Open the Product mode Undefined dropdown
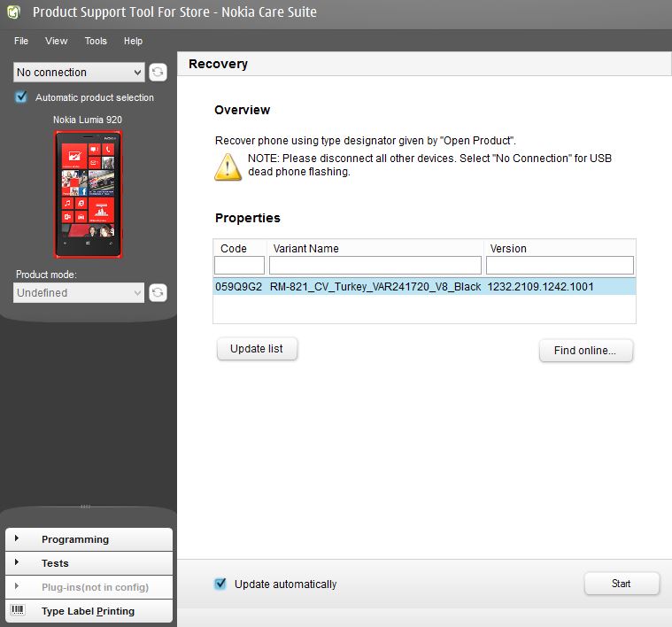 pyautogui.click(x=79, y=293)
